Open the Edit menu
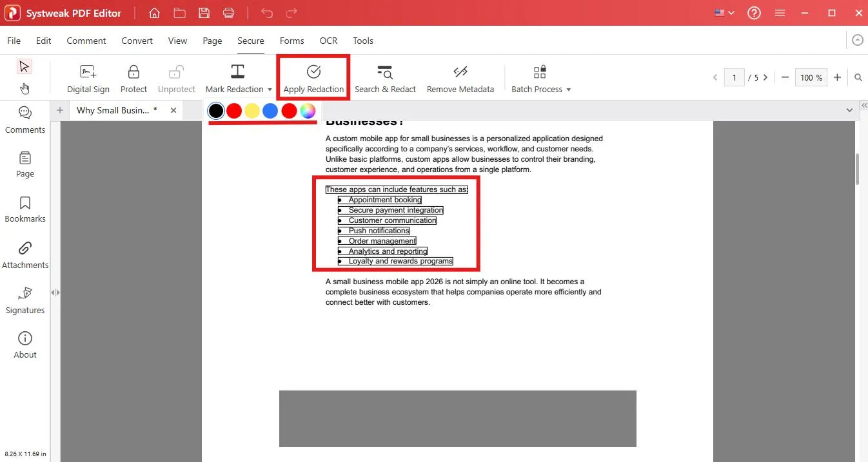Viewport: 868px width, 462px height. [x=43, y=41]
